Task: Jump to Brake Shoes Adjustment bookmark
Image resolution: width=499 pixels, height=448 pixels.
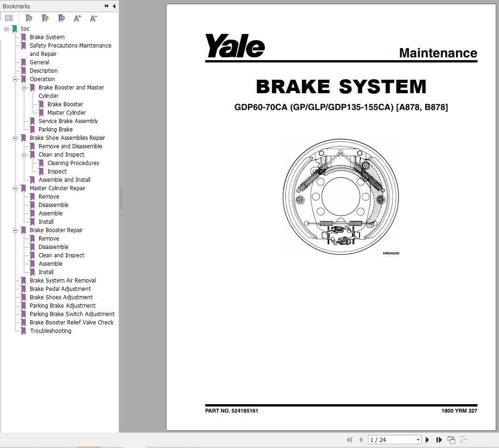Action: [61, 297]
